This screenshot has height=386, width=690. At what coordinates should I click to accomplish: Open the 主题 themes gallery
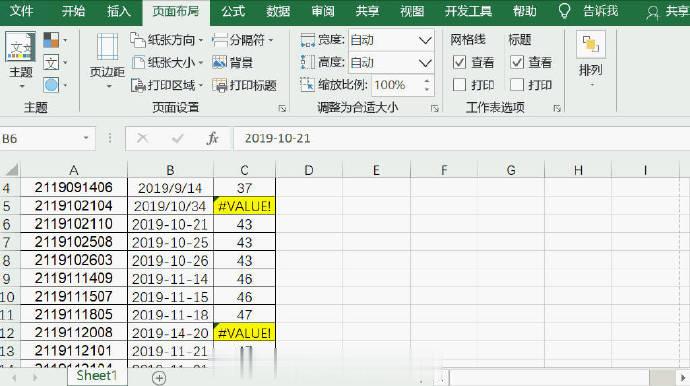point(20,59)
